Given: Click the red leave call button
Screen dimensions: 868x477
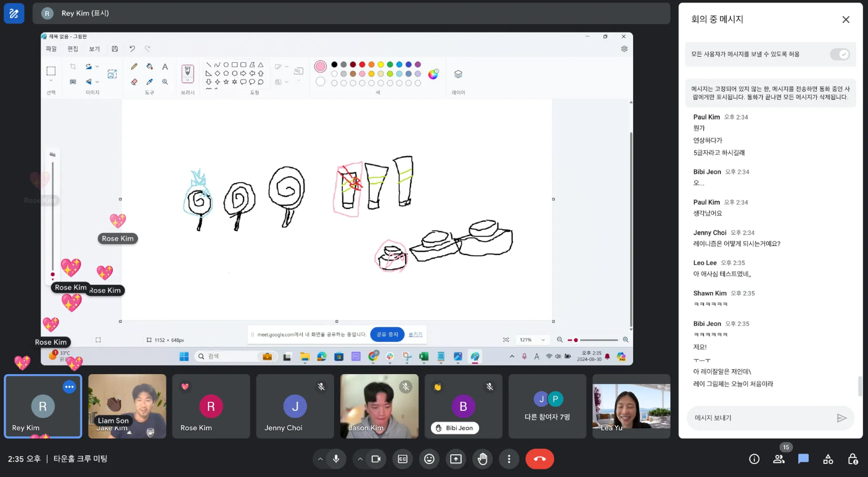Looking at the screenshot, I should click(x=539, y=459).
